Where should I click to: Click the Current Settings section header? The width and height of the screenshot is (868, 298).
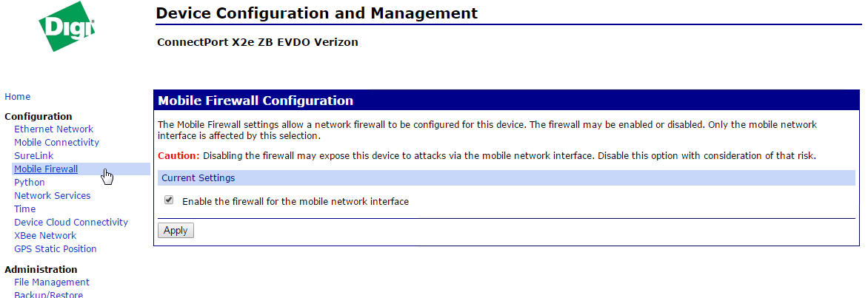(x=198, y=178)
